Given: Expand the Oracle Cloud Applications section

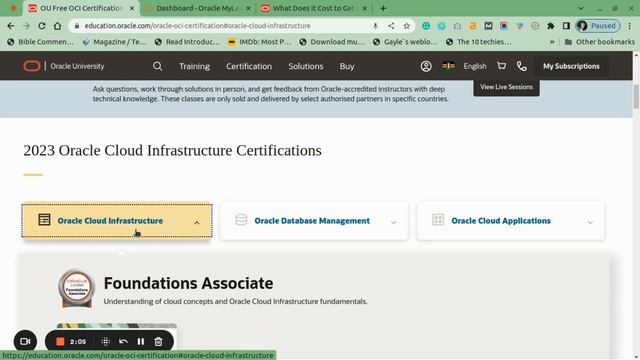Looking at the screenshot, I should (x=511, y=220).
